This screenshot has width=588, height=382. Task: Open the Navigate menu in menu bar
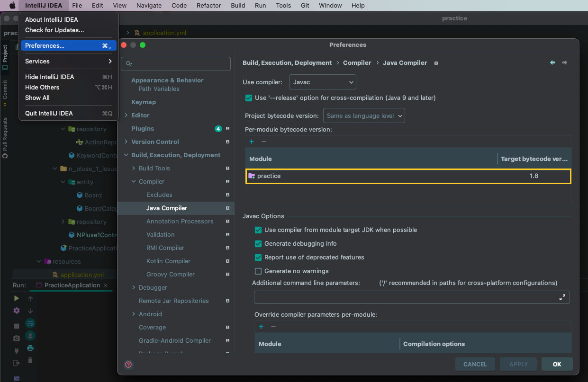(149, 5)
